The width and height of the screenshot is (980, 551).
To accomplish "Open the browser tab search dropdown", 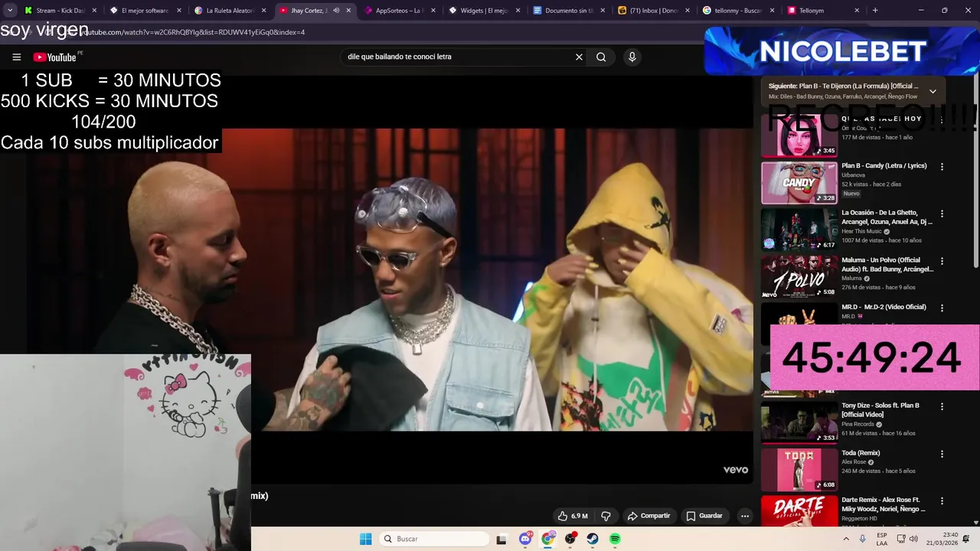I will (x=9, y=11).
